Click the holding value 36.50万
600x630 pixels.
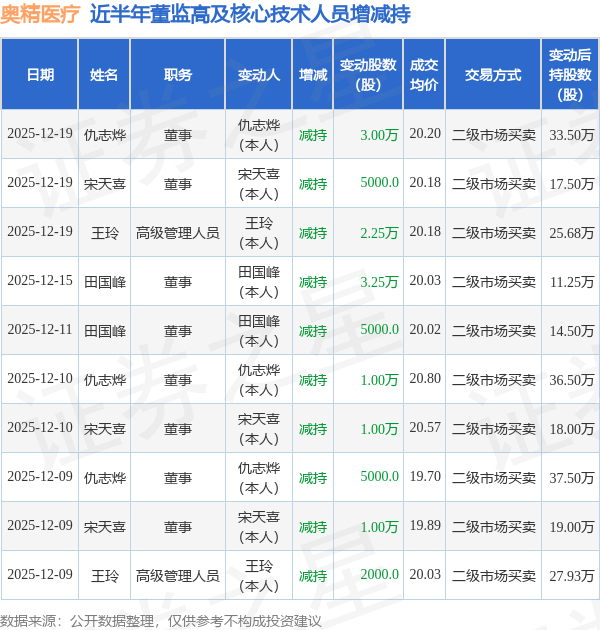[571, 380]
